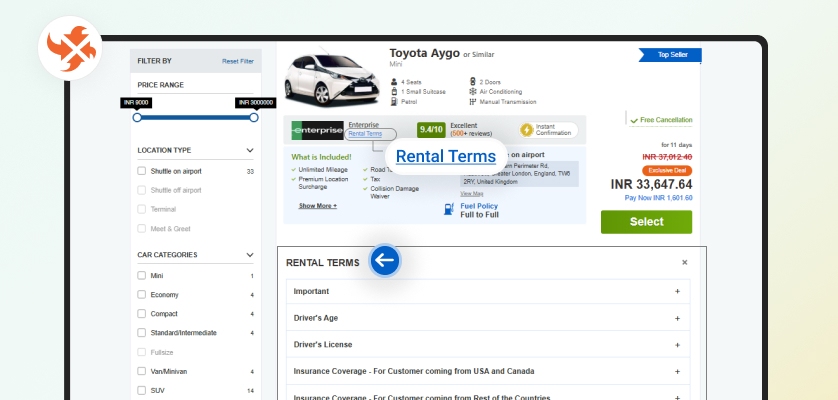This screenshot has height=400, width=838.
Task: Close the Rental Terms panel
Action: click(x=685, y=263)
